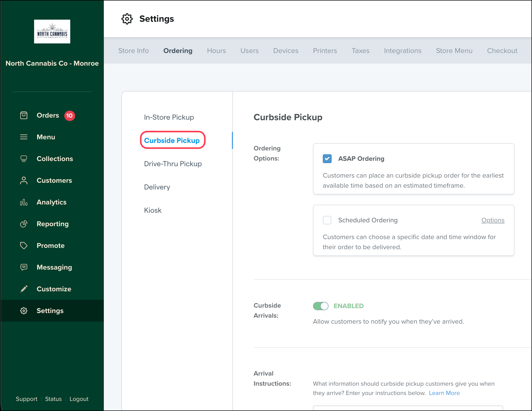This screenshot has height=411, width=532.
Task: Click the arrival instructions input field
Action: (x=408, y=408)
